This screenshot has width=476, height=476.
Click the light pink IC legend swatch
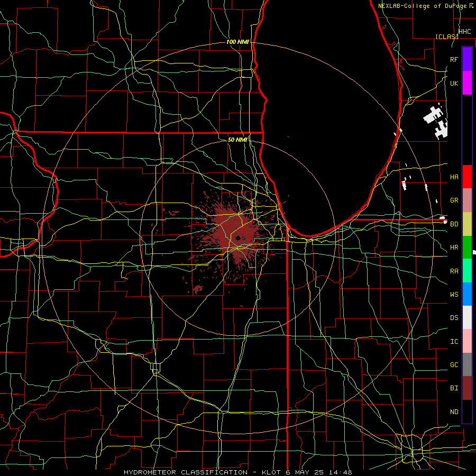pos(467,341)
